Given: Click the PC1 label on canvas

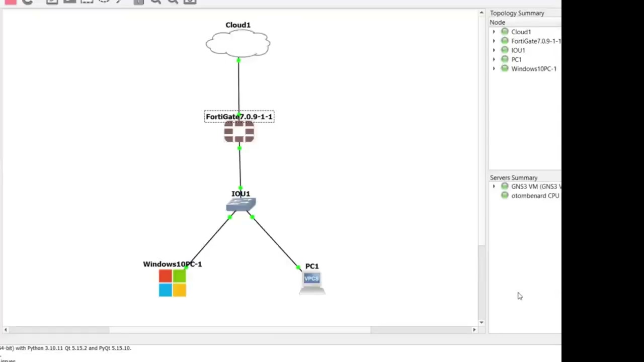Looking at the screenshot, I should click(x=312, y=266).
